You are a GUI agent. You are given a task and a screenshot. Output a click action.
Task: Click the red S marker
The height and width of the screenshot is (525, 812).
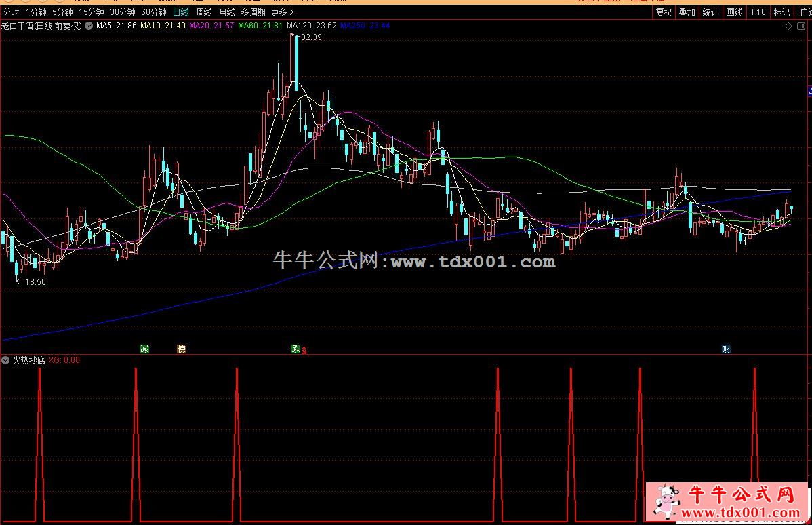(x=304, y=351)
